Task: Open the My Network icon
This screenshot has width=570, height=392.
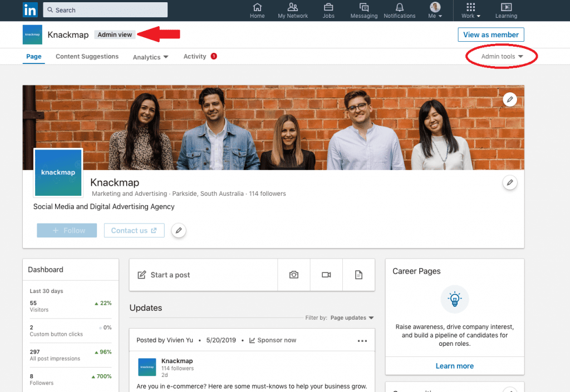Action: click(293, 11)
